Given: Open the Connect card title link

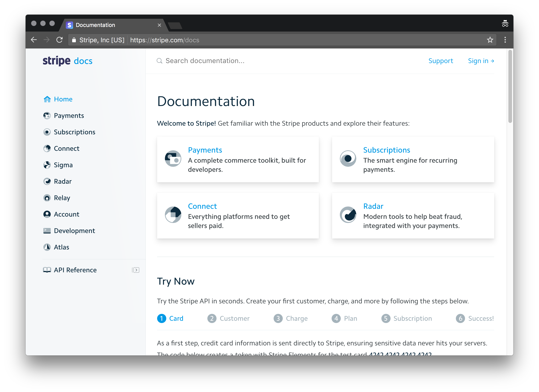Looking at the screenshot, I should (202, 206).
